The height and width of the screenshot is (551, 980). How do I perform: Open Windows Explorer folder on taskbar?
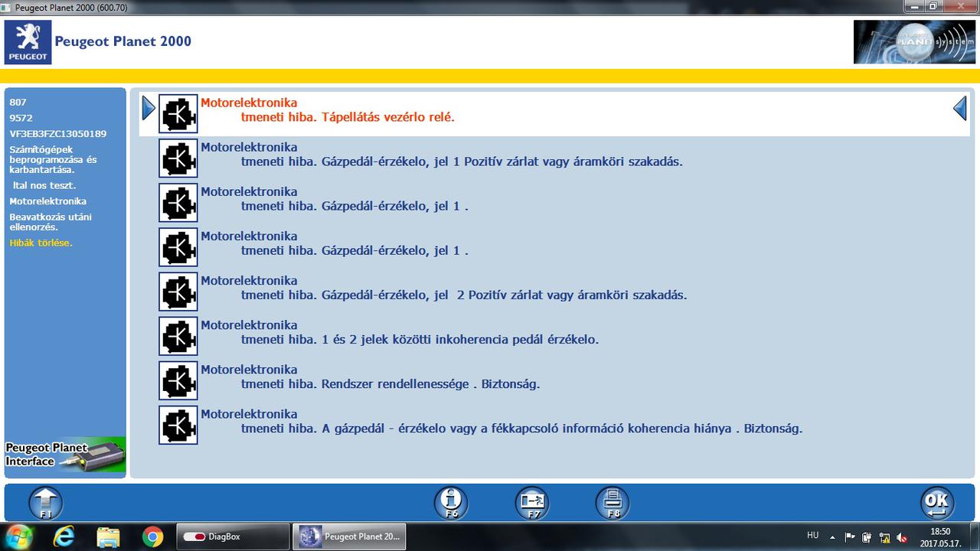pos(109,536)
